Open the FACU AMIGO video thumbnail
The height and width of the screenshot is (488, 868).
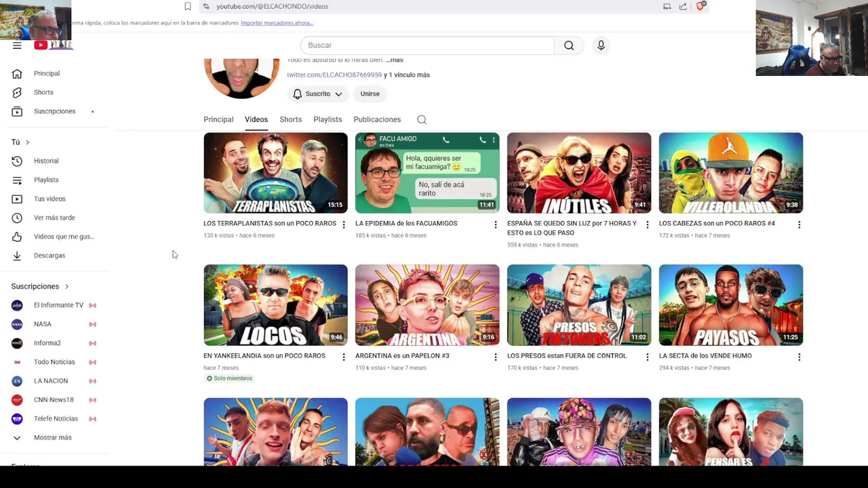(427, 173)
